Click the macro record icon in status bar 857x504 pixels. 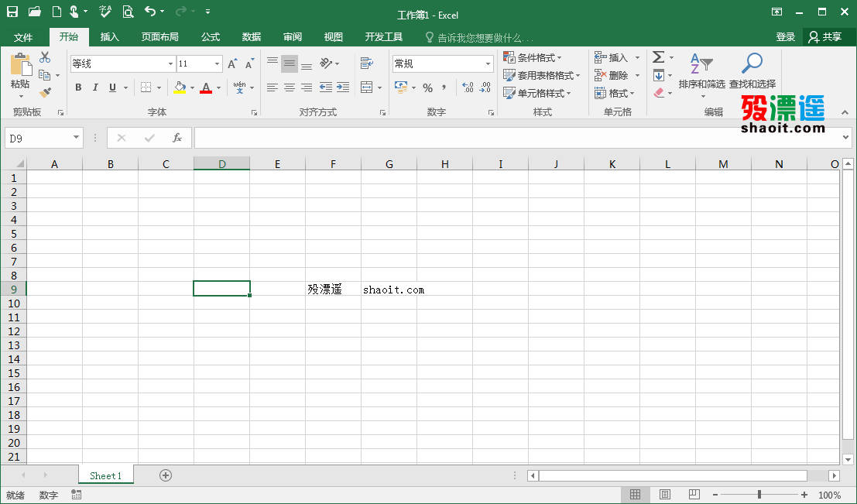coord(77,495)
